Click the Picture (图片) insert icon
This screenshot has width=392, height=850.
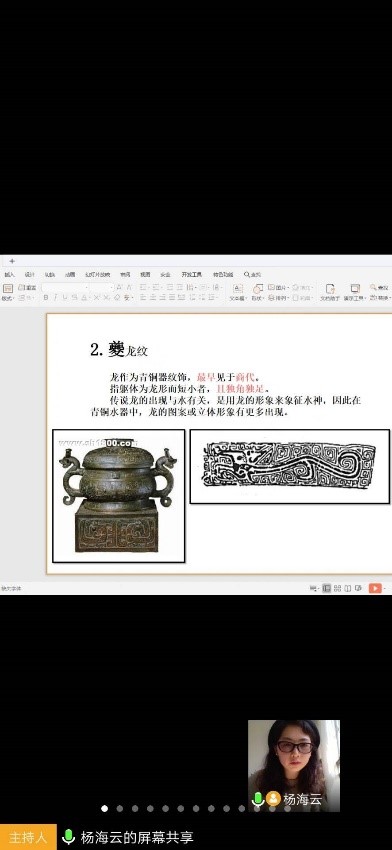[278, 287]
